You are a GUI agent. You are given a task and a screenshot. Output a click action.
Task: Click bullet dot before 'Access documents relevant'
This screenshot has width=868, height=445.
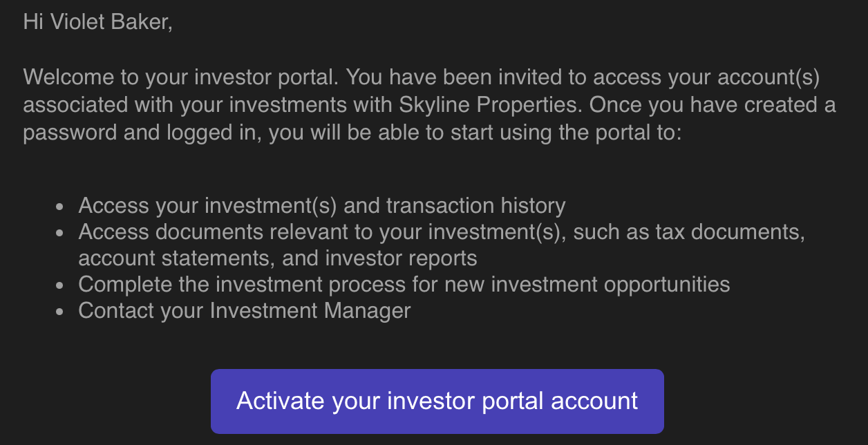[x=60, y=233]
